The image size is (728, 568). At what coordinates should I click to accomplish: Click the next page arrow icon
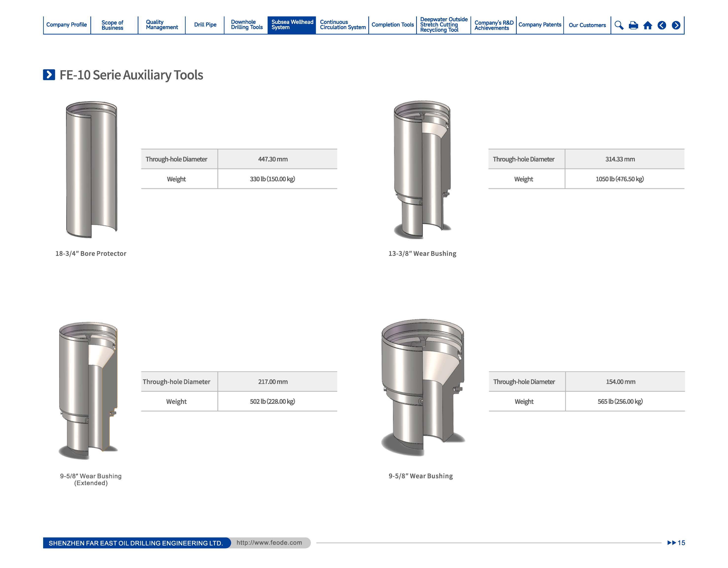(676, 25)
